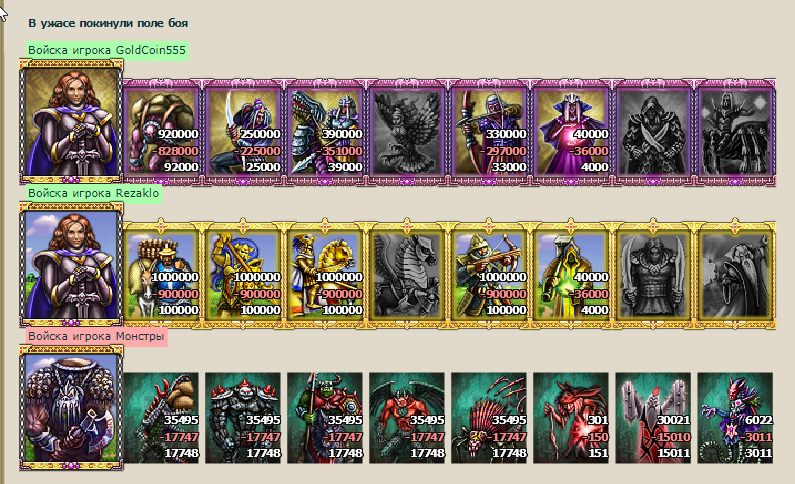
Task: Click the purple mage unit with 40000
Action: click(x=572, y=132)
